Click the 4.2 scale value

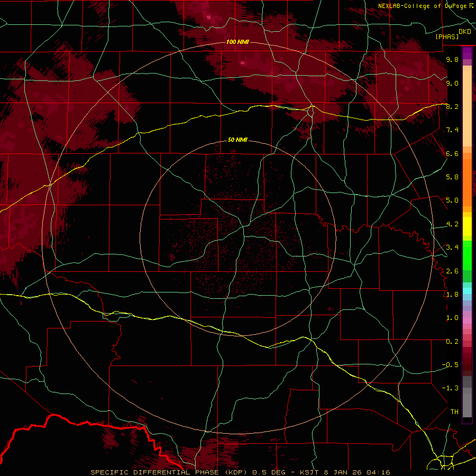click(452, 224)
